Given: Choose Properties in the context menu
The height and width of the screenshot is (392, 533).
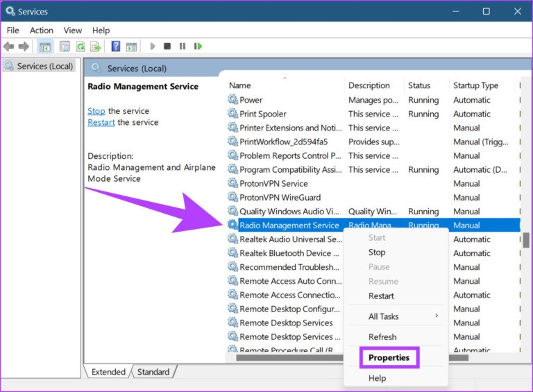Looking at the screenshot, I should tap(389, 358).
